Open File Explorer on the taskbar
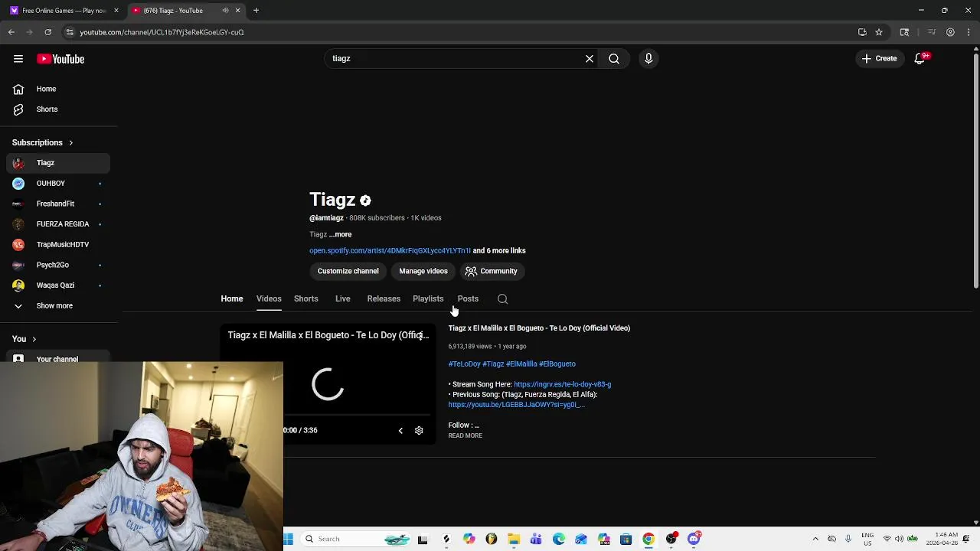This screenshot has width=980, height=551. [x=514, y=539]
